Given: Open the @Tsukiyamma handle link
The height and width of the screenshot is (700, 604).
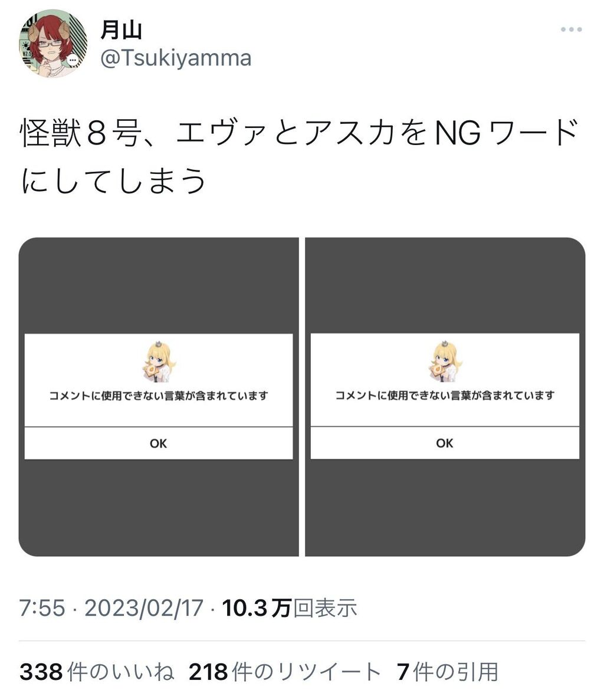Looking at the screenshot, I should pyautogui.click(x=176, y=58).
